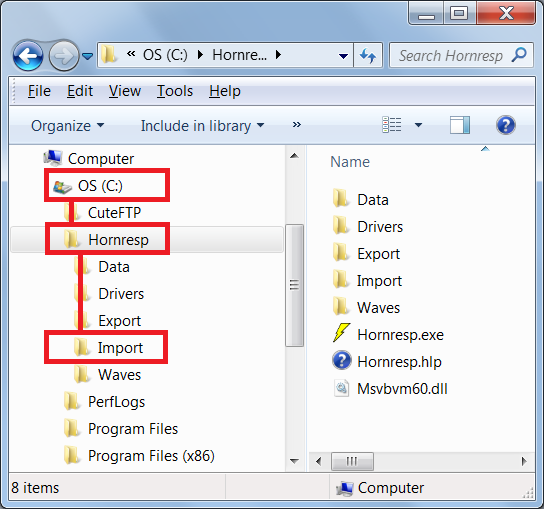Viewport: 544px width, 509px height.
Task: Open the recent locations dropdown arrow
Action: coord(88,56)
